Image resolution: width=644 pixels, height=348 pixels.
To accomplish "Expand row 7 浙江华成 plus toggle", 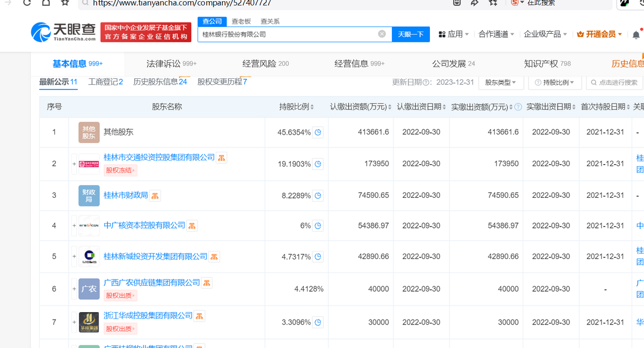I will (x=75, y=322).
